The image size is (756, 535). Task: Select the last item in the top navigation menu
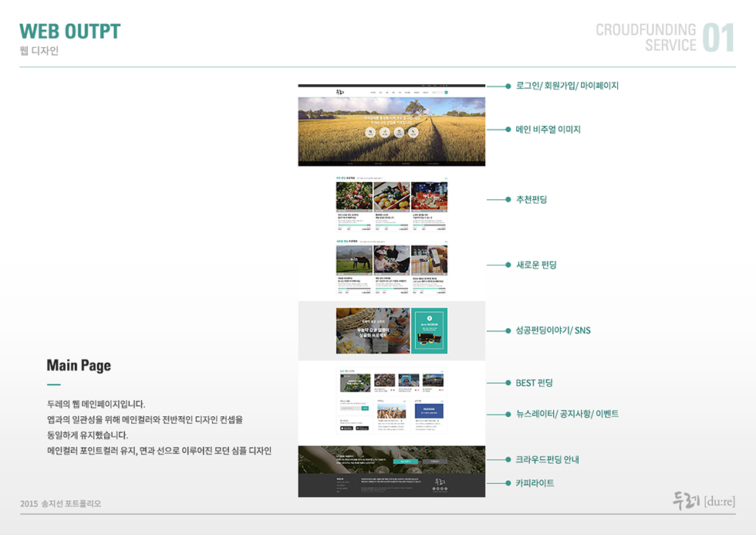pyautogui.click(x=425, y=91)
